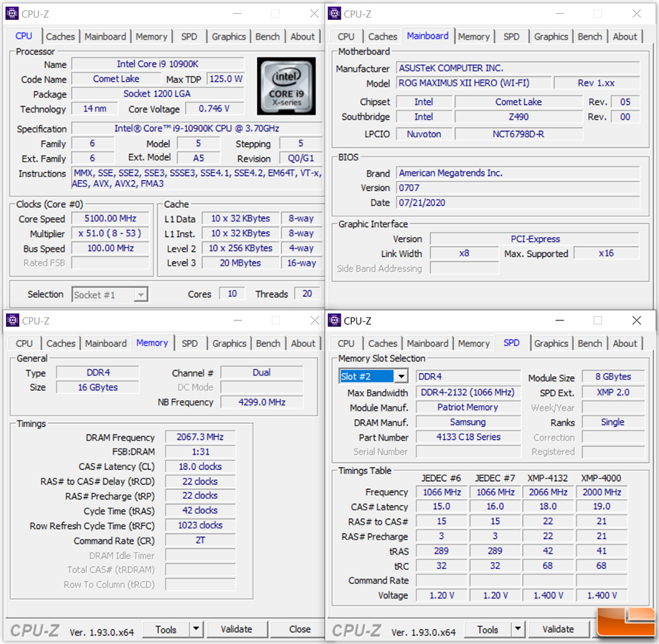Select Graphics tab in Mainboard window

551,36
